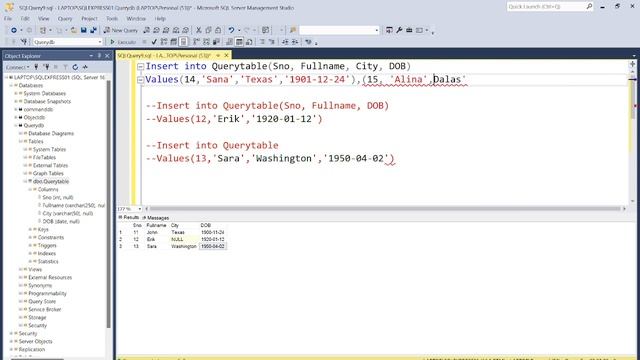This screenshot has height=360, width=640.
Task: Select the Server Objects node
Action: pos(36,341)
